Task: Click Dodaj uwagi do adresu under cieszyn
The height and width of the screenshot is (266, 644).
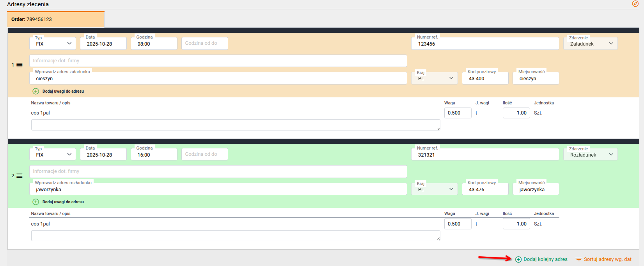Action: tap(63, 91)
